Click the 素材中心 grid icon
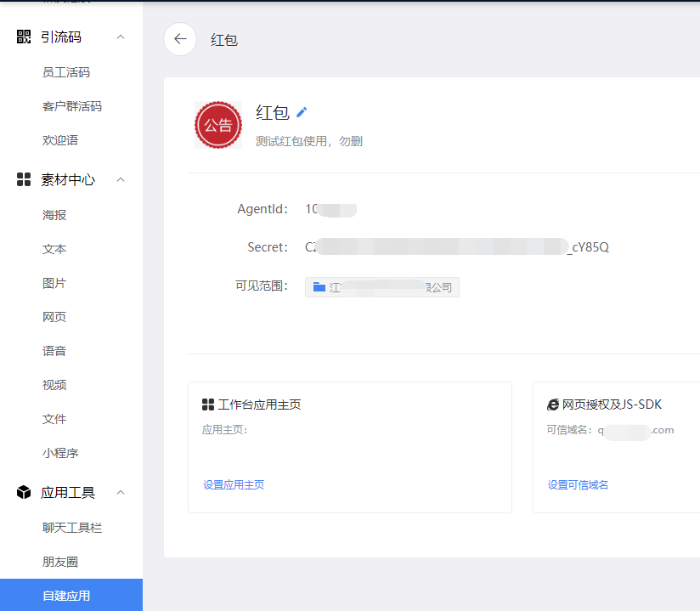Screen dimensions: 700x611 tap(24, 179)
